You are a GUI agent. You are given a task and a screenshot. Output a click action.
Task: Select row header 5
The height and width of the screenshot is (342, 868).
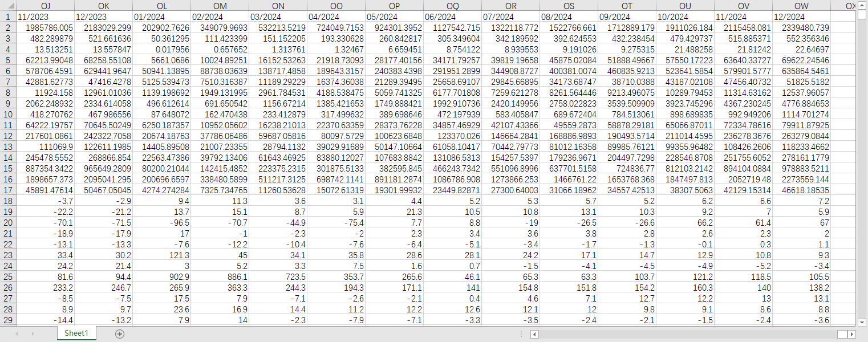tap(8, 60)
